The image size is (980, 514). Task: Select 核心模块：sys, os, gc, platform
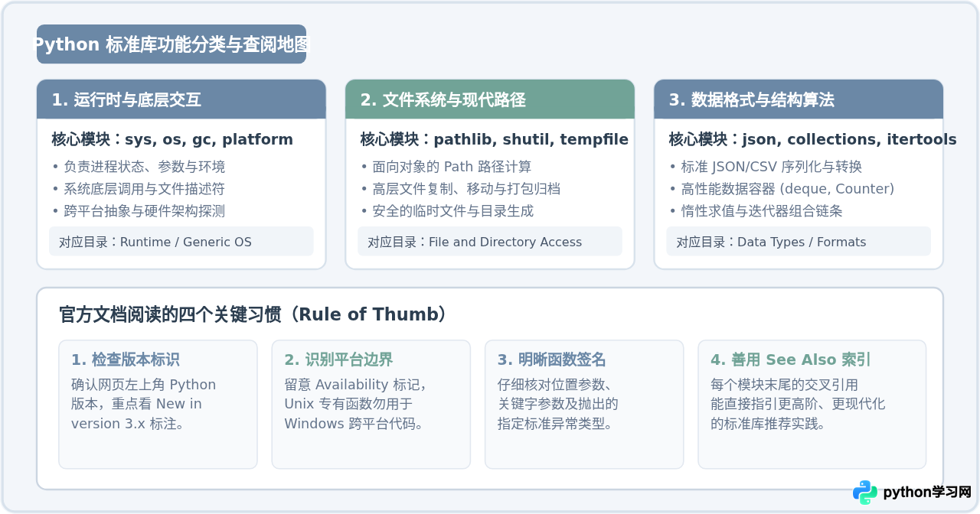[172, 140]
